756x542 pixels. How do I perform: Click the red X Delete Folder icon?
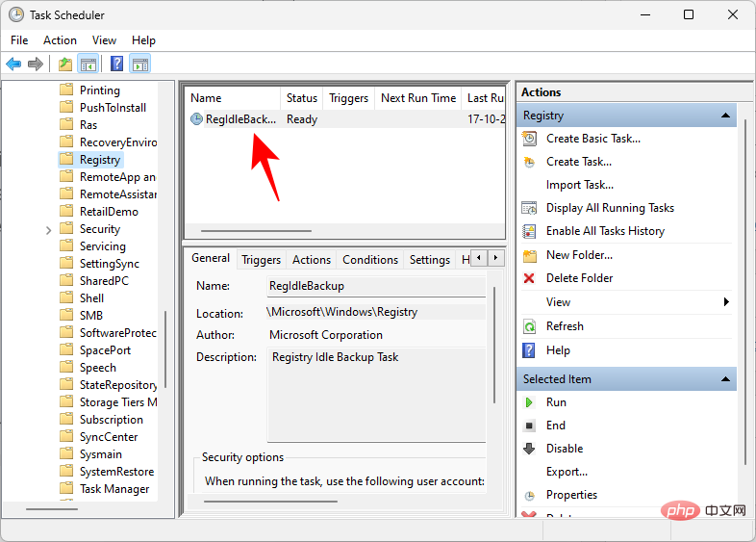point(529,278)
